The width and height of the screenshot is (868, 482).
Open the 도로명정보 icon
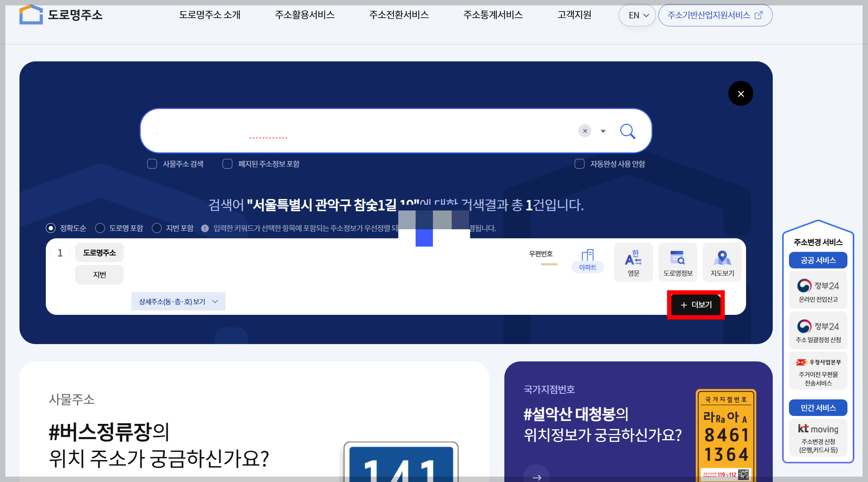click(x=678, y=262)
